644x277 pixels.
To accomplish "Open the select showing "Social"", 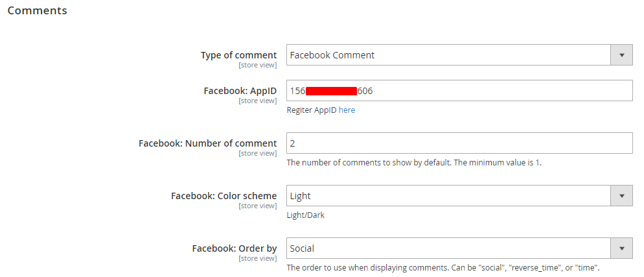I will (x=448, y=248).
